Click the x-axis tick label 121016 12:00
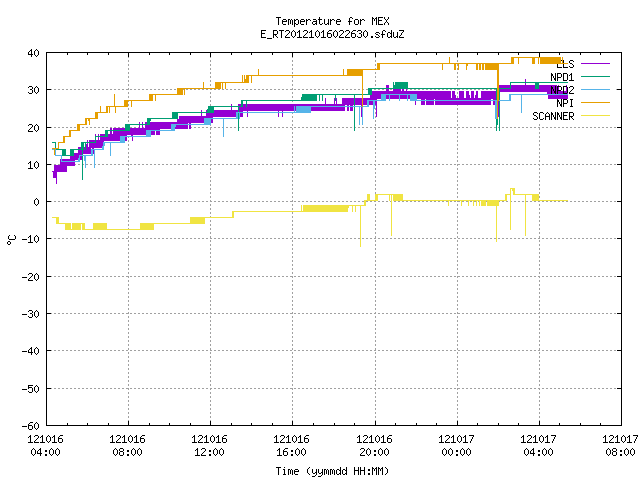The height and width of the screenshot is (480, 640). [209, 446]
